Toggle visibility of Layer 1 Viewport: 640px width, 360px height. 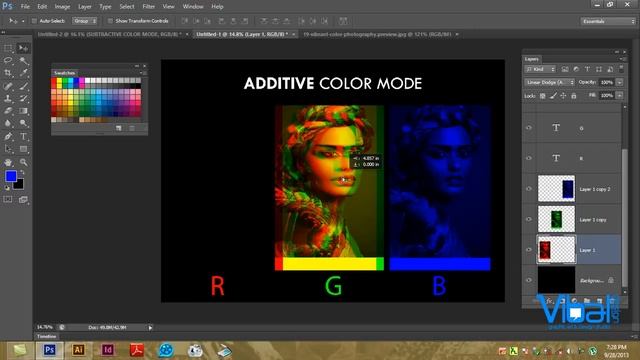coord(529,249)
